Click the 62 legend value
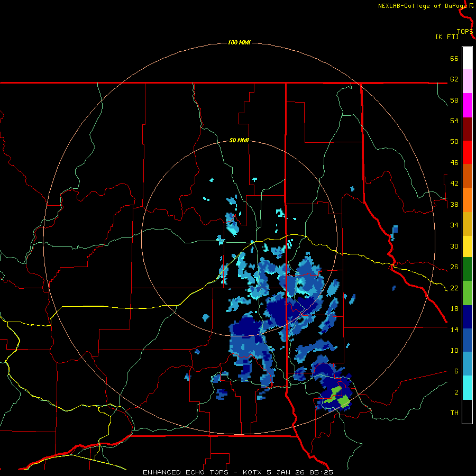 click(454, 79)
